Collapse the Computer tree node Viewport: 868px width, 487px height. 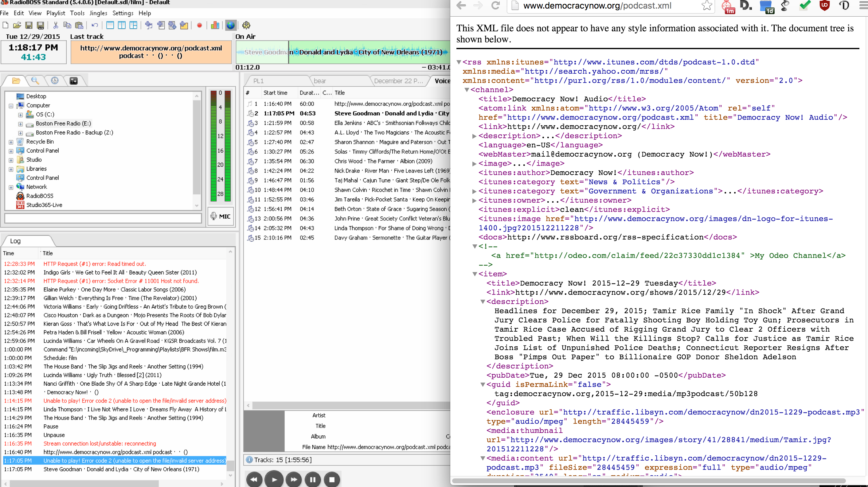(11, 106)
